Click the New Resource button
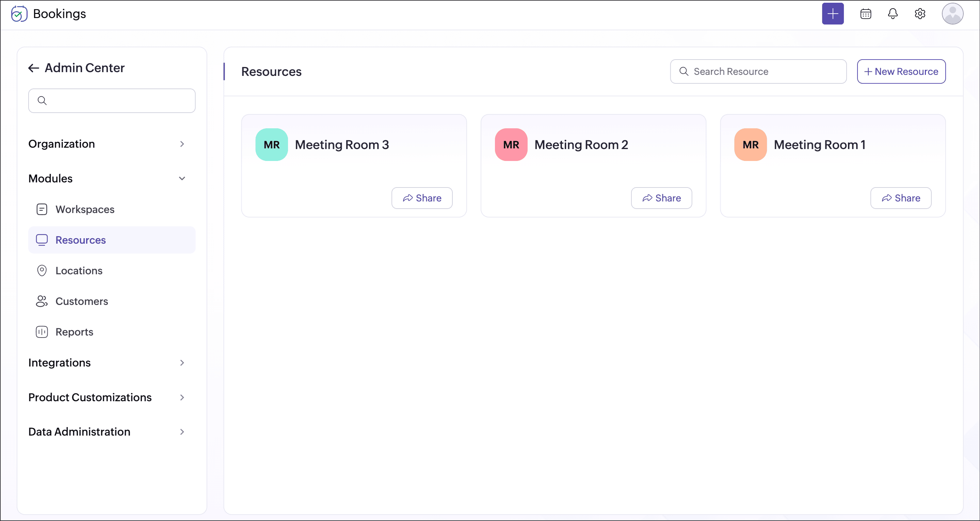 tap(901, 71)
